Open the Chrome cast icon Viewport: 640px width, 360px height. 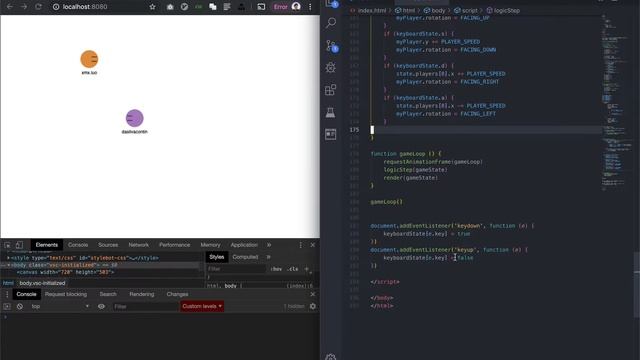261,7
